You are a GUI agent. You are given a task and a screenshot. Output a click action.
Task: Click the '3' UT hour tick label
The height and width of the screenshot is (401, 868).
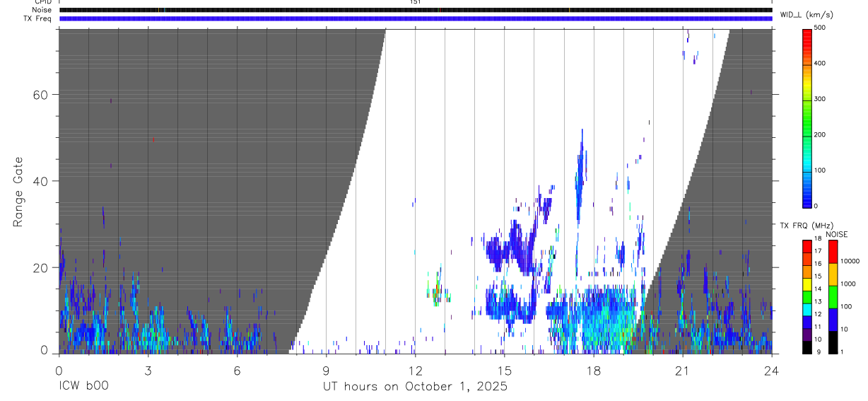point(148,370)
